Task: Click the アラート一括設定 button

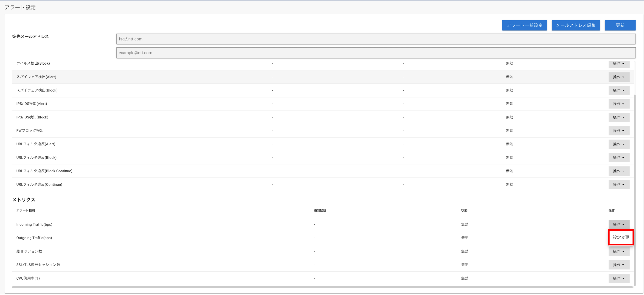Action: tap(525, 25)
